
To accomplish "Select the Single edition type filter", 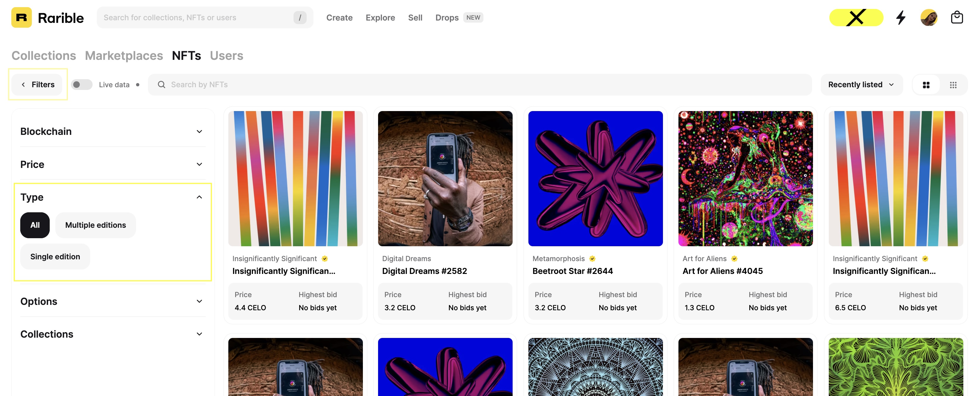I will (55, 257).
